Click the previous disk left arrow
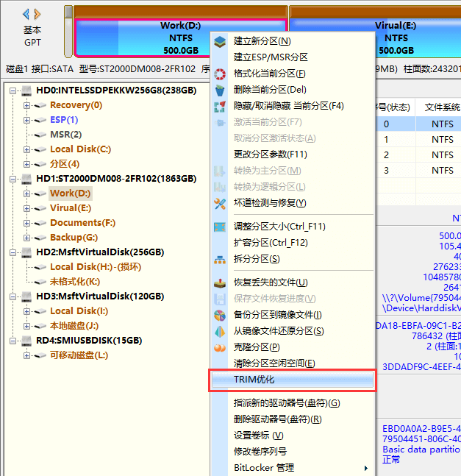 click(x=26, y=14)
